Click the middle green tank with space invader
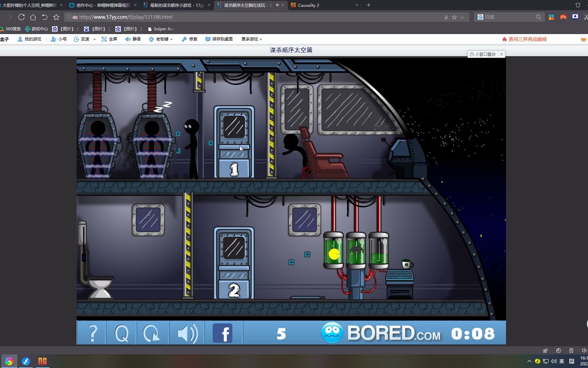This screenshot has width=588, height=368. [356, 250]
